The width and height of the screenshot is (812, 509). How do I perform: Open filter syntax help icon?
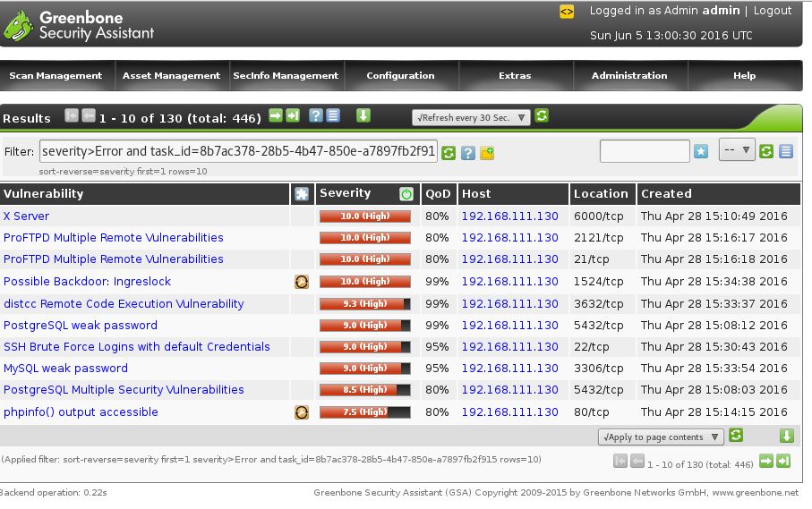467,153
